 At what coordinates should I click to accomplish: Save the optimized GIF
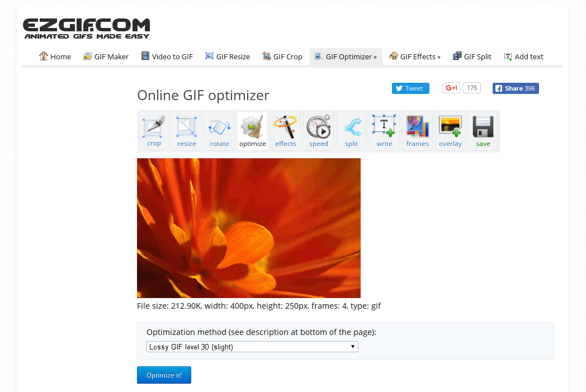tap(483, 130)
